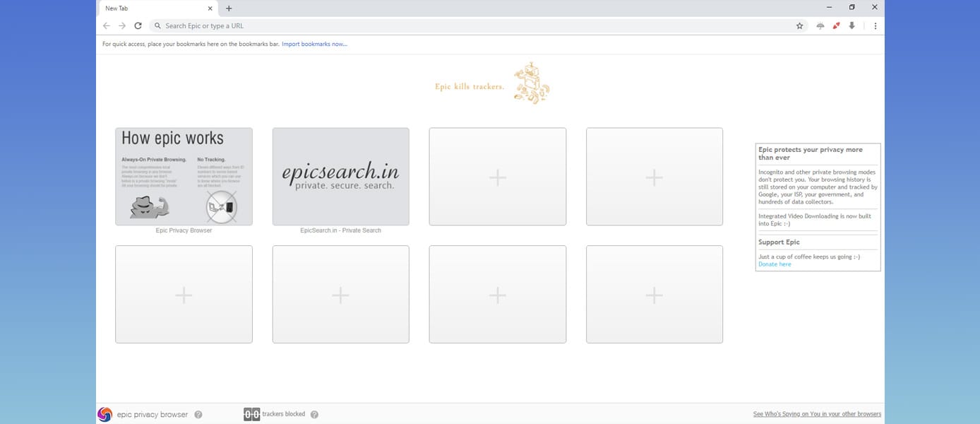This screenshot has height=424, width=980.
Task: Click 'Epic protects your privacy more than ever' heading
Action: 811,153
